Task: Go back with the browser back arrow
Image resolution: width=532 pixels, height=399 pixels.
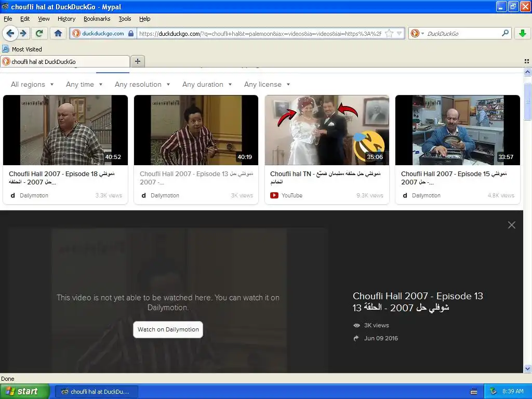Action: click(x=10, y=33)
